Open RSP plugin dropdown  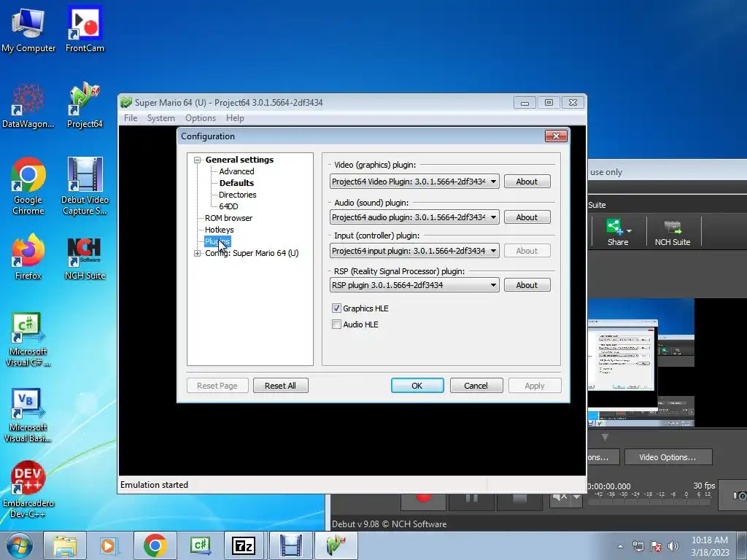tap(414, 285)
